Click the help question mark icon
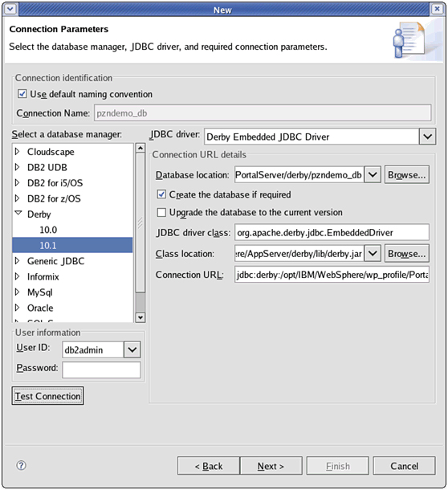This screenshot has width=448, height=490. click(21, 466)
